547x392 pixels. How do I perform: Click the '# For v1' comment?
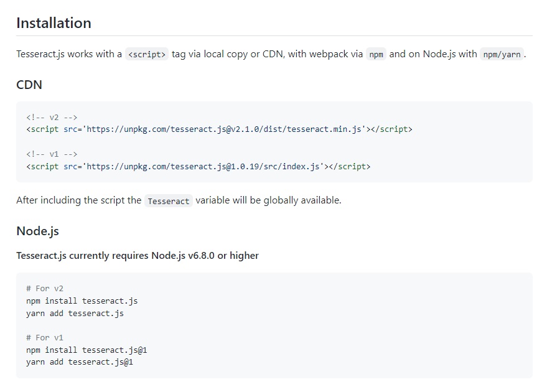(45, 338)
